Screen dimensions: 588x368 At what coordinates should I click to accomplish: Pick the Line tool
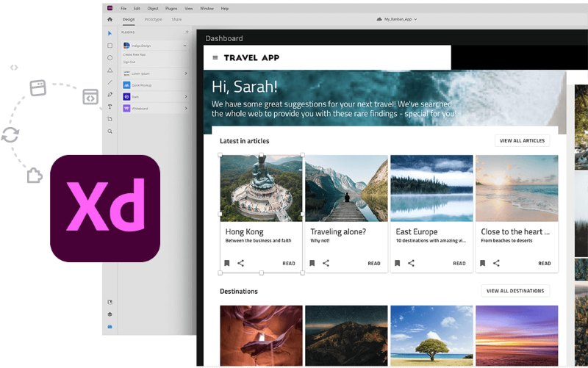click(x=110, y=82)
